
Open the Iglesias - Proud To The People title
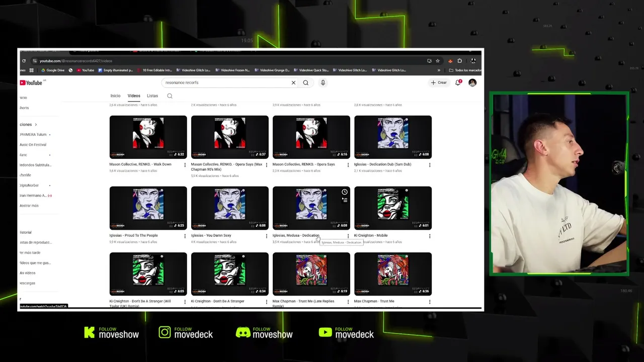(133, 235)
